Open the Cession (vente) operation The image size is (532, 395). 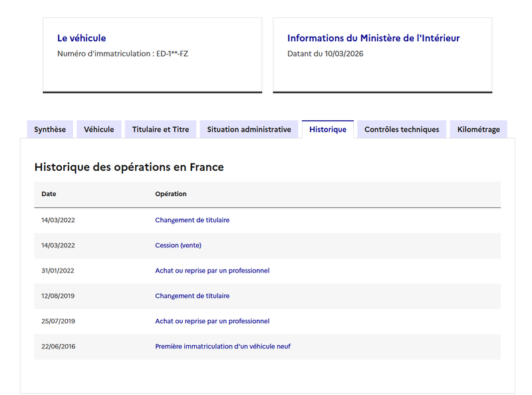click(178, 245)
